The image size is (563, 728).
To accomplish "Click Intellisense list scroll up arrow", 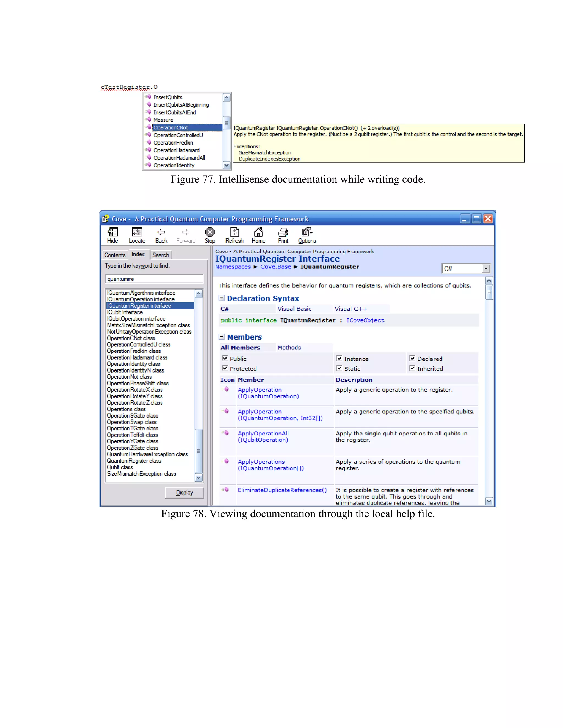I will coord(227,98).
